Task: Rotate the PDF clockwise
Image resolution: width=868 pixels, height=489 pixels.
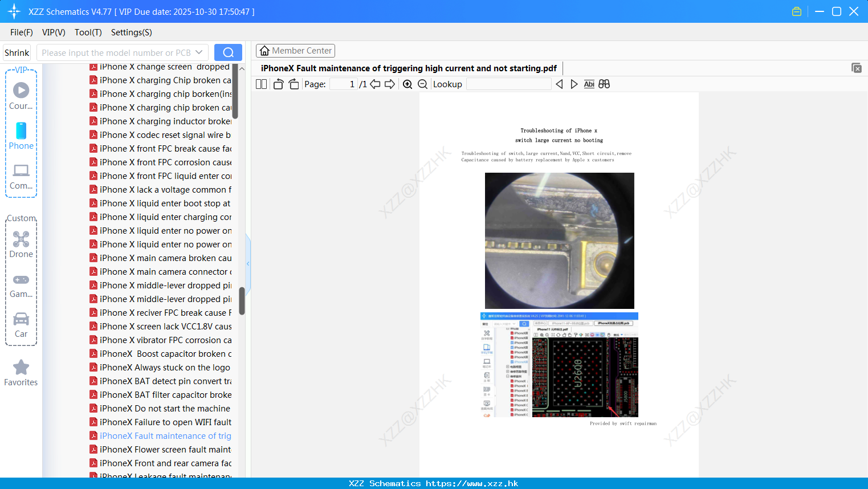Action: (294, 84)
